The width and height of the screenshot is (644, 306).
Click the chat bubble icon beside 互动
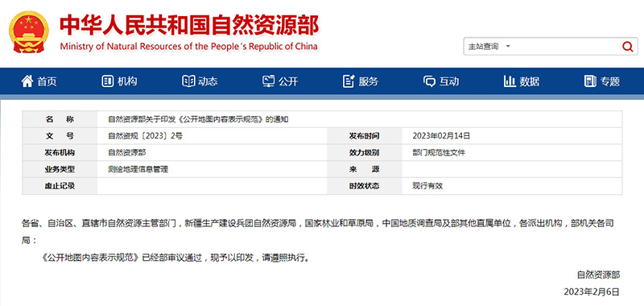[429, 81]
